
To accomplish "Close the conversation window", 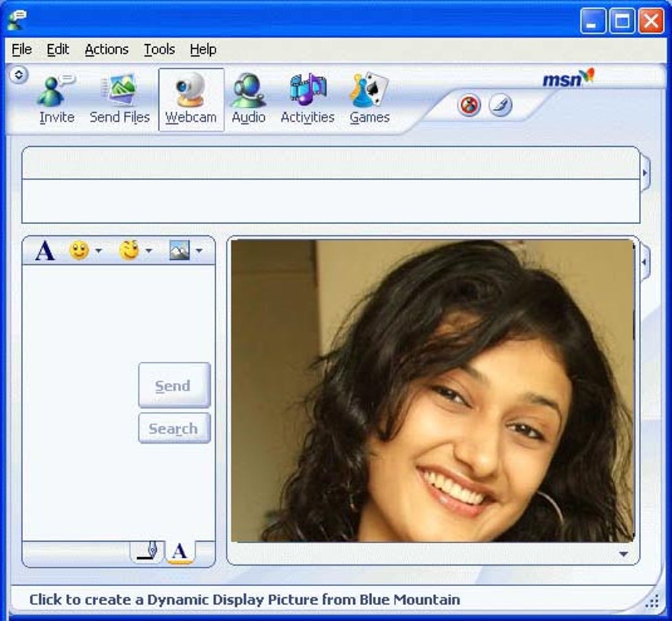I will [x=651, y=21].
